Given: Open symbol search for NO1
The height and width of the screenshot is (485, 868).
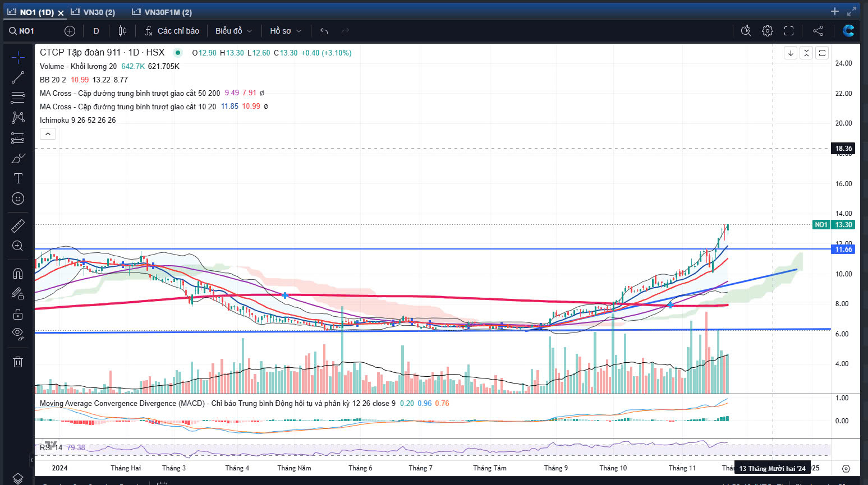Looking at the screenshot, I should [22, 31].
